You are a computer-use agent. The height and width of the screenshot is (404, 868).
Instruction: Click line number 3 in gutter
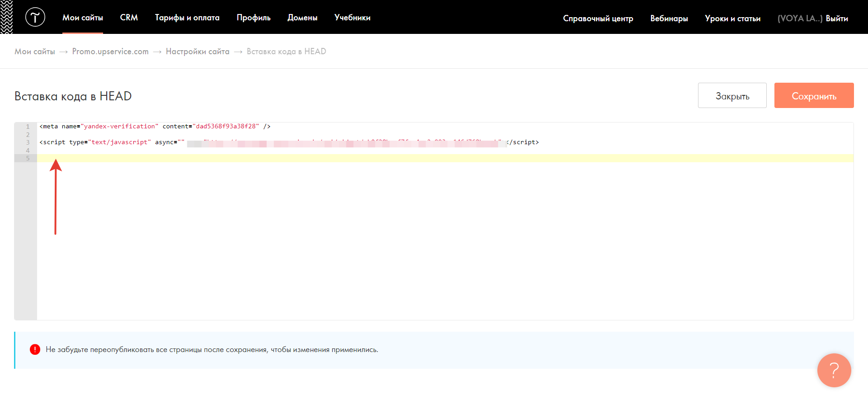pyautogui.click(x=28, y=142)
